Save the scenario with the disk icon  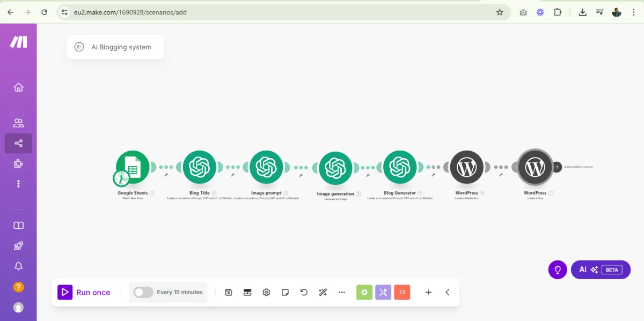[x=229, y=292]
